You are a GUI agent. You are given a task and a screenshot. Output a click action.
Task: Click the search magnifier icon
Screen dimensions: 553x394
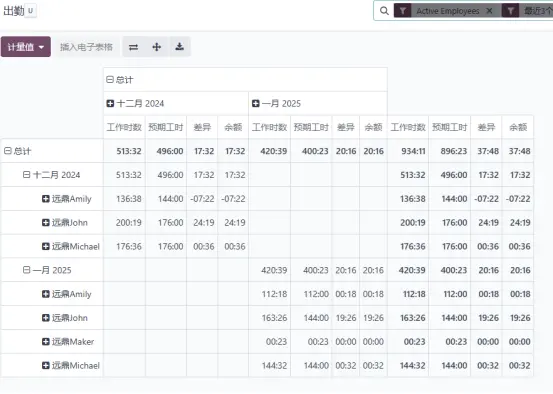tap(384, 11)
